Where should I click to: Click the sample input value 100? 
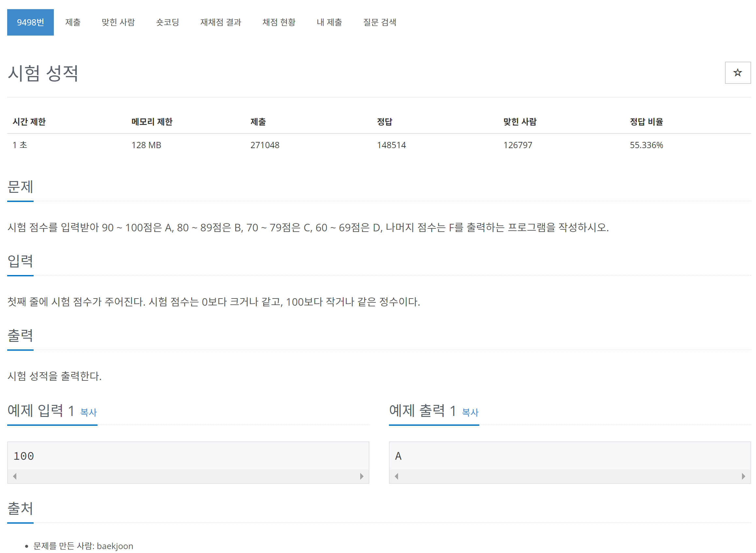pyautogui.click(x=24, y=456)
